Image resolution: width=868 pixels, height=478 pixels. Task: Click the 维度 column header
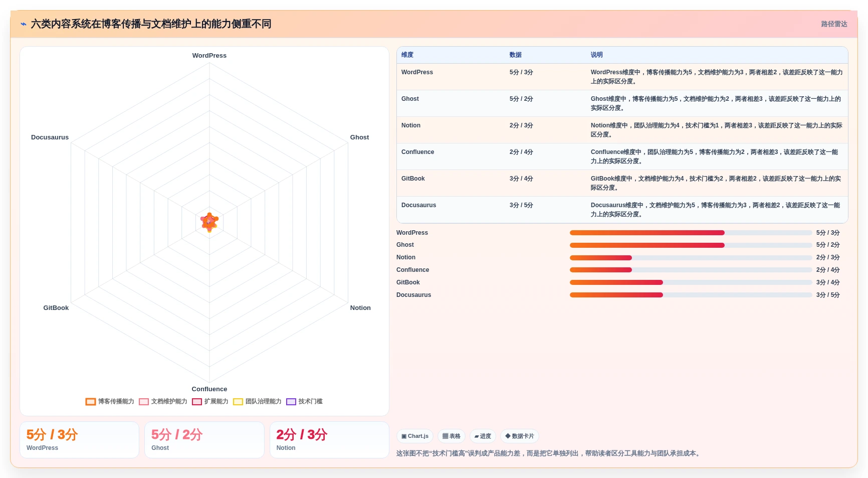tap(407, 55)
